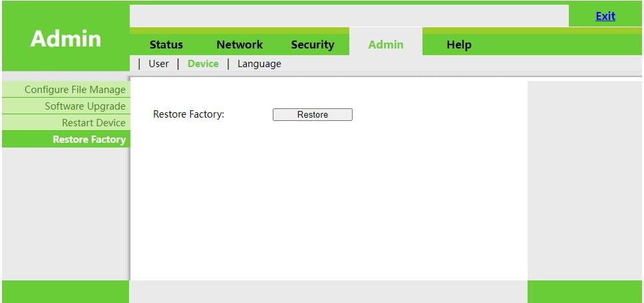The height and width of the screenshot is (303, 644).
Task: Open Configure File Manage in sidebar
Action: (66, 90)
